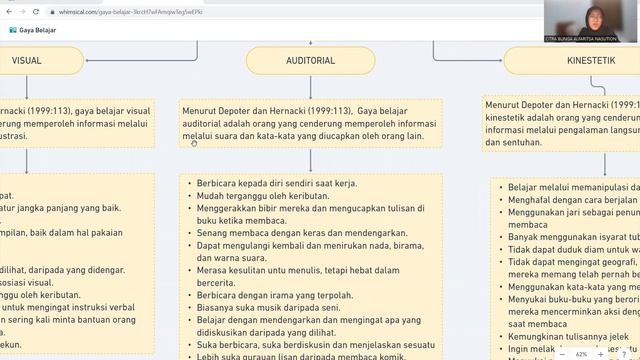Zoom out using the minus icon
640x360 pixels.
click(x=562, y=354)
